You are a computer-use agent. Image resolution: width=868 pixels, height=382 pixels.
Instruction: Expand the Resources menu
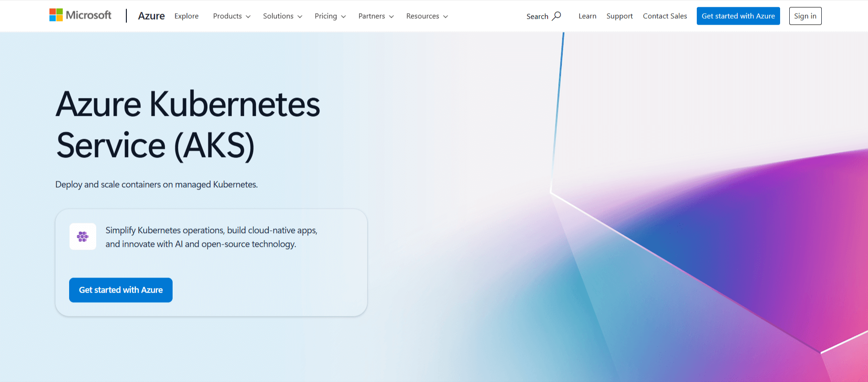point(427,16)
